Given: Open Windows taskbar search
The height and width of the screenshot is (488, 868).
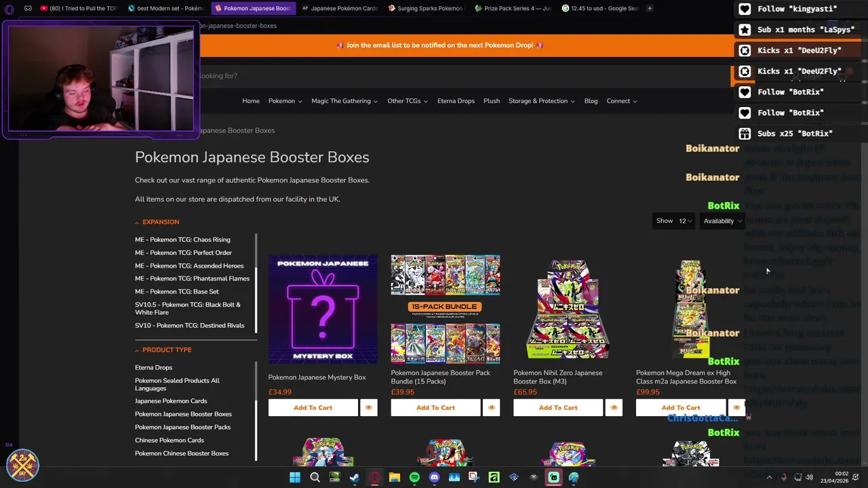Looking at the screenshot, I should (315, 478).
